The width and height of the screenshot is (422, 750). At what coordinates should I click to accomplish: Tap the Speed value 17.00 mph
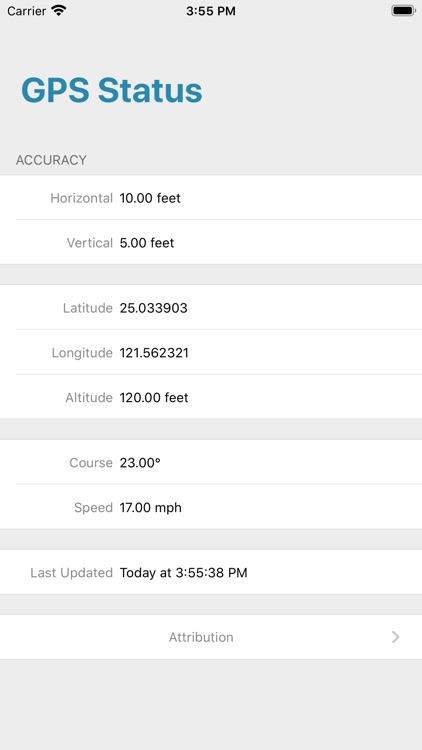tap(151, 507)
